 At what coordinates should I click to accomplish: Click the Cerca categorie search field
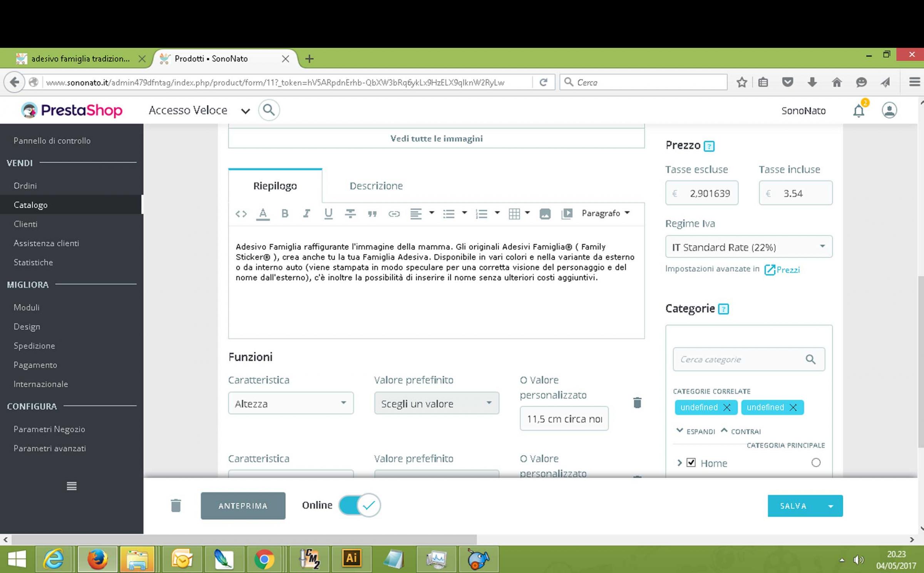pos(739,359)
